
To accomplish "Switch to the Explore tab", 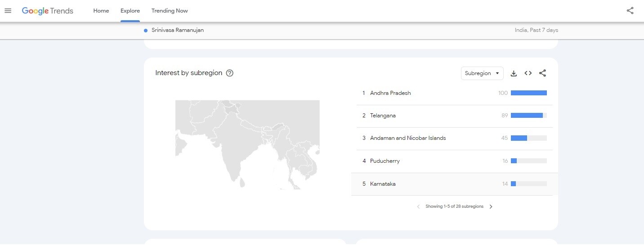I will [130, 11].
